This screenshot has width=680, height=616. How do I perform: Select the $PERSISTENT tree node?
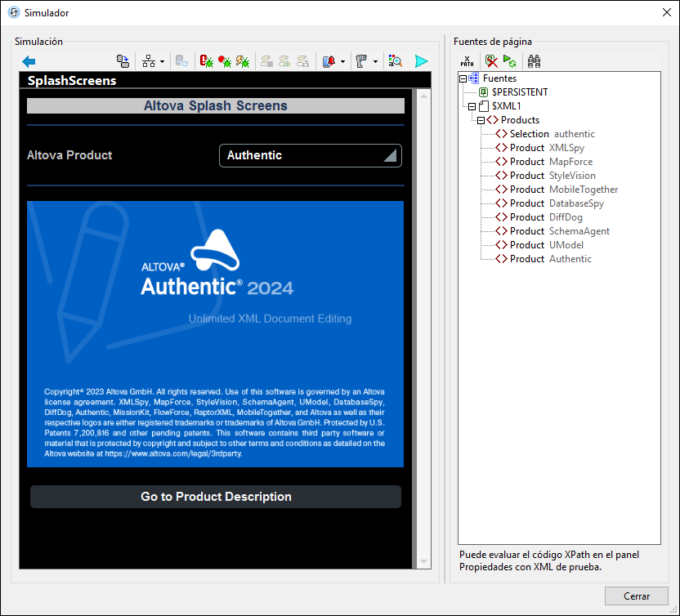click(x=519, y=92)
